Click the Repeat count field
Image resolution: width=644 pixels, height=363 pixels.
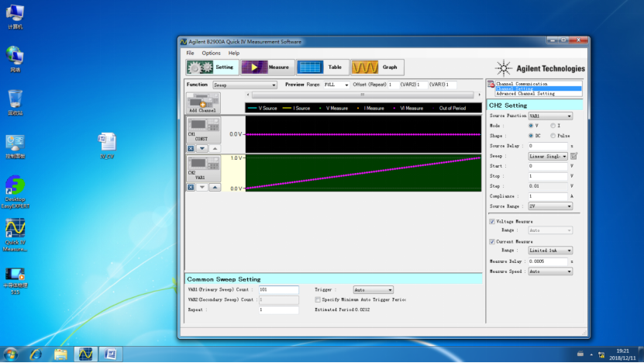278,310
